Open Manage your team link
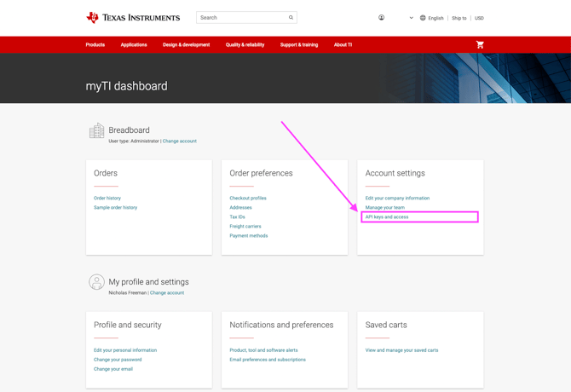Viewport: 571px width, 392px height. coord(385,208)
